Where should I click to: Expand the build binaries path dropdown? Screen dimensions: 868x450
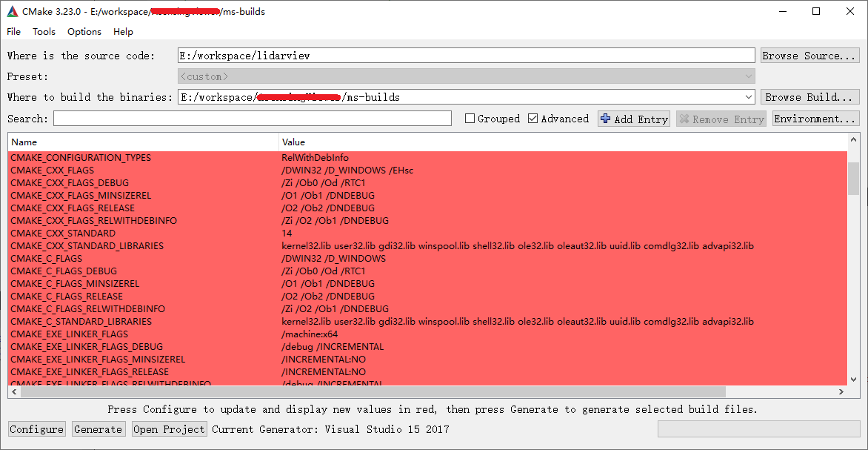[x=747, y=97]
